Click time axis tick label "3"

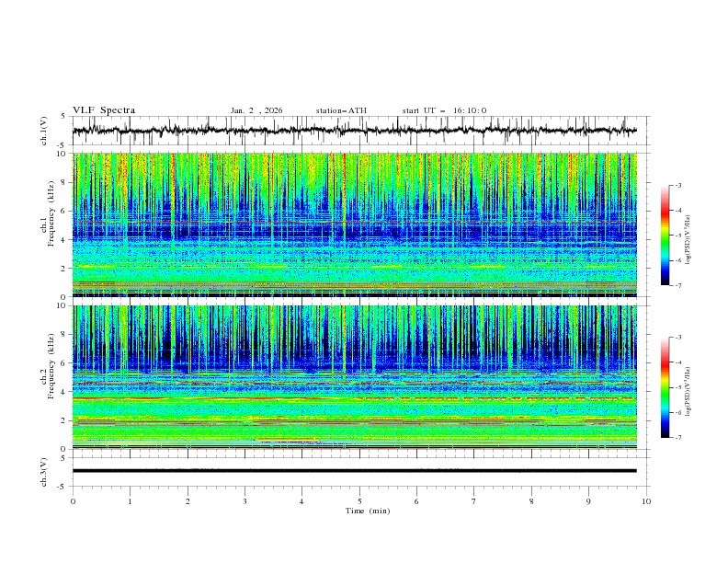pyautogui.click(x=245, y=501)
